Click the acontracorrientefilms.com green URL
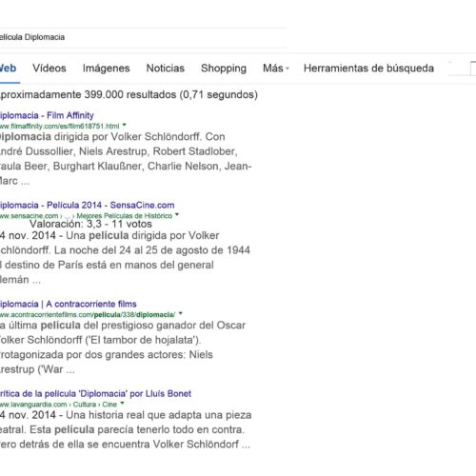476x476 pixels. pyautogui.click(x=88, y=314)
